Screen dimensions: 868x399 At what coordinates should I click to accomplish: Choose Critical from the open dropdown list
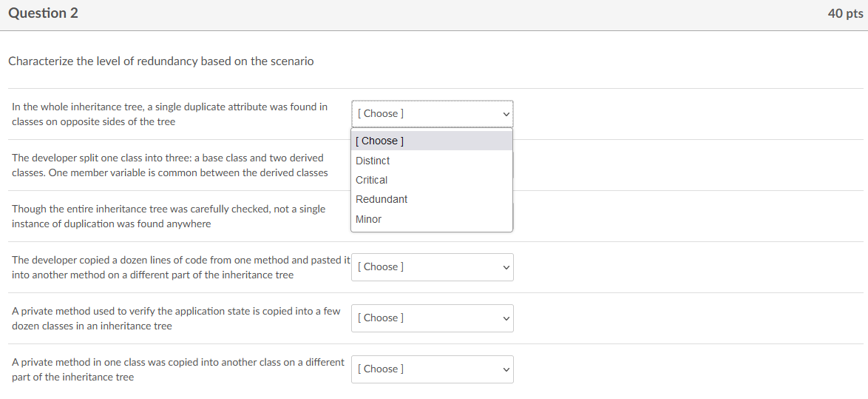pyautogui.click(x=372, y=180)
